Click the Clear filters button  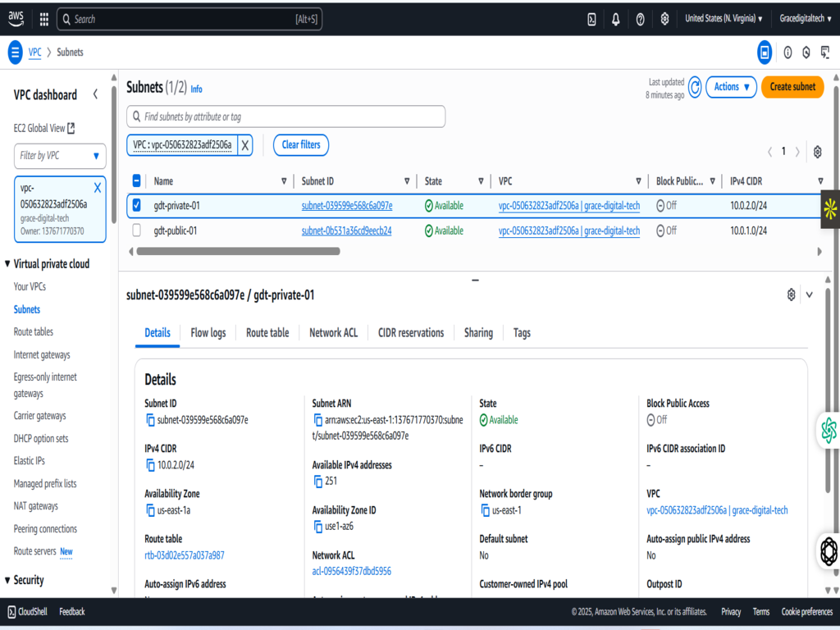[x=301, y=145]
